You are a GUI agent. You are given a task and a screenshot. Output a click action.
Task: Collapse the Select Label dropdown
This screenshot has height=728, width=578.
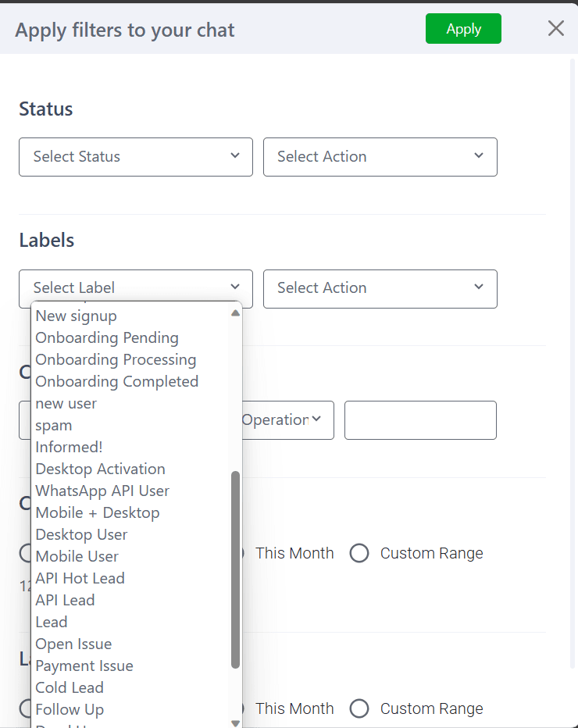(136, 288)
